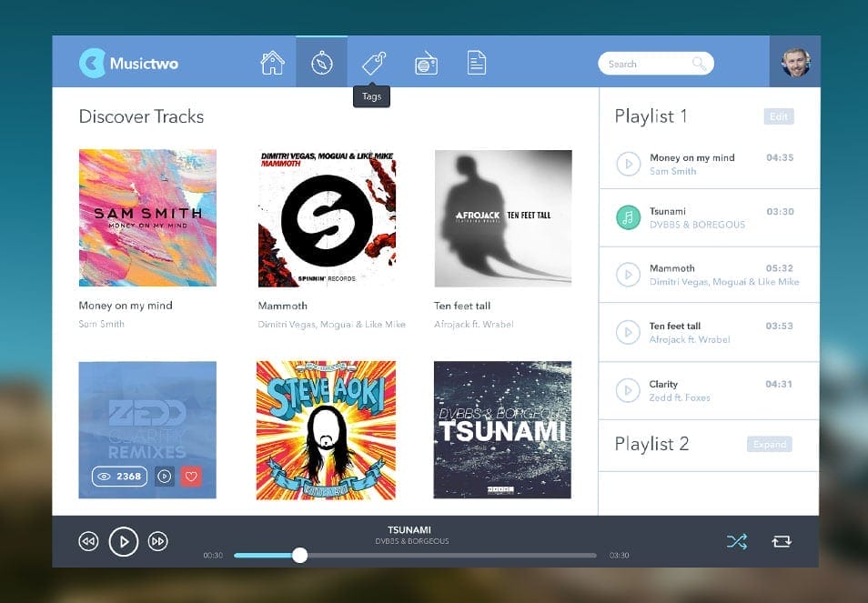
Task: Click the search magnifier icon
Action: pyautogui.click(x=698, y=64)
